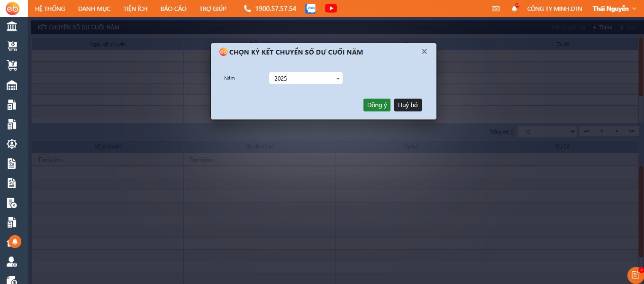Open the page size dropdown showing 10
The height and width of the screenshot is (284, 644).
pyautogui.click(x=547, y=131)
